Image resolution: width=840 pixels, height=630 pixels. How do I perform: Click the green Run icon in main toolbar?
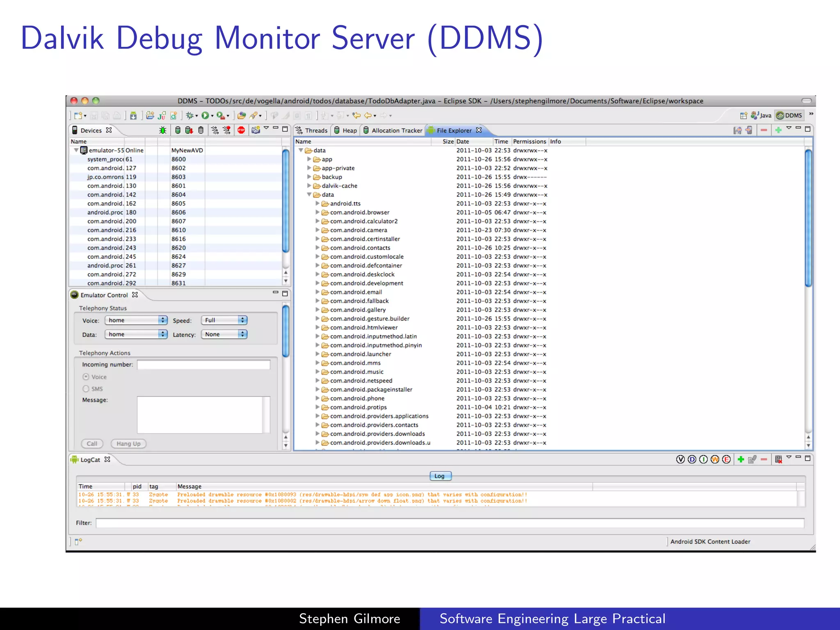pos(205,116)
